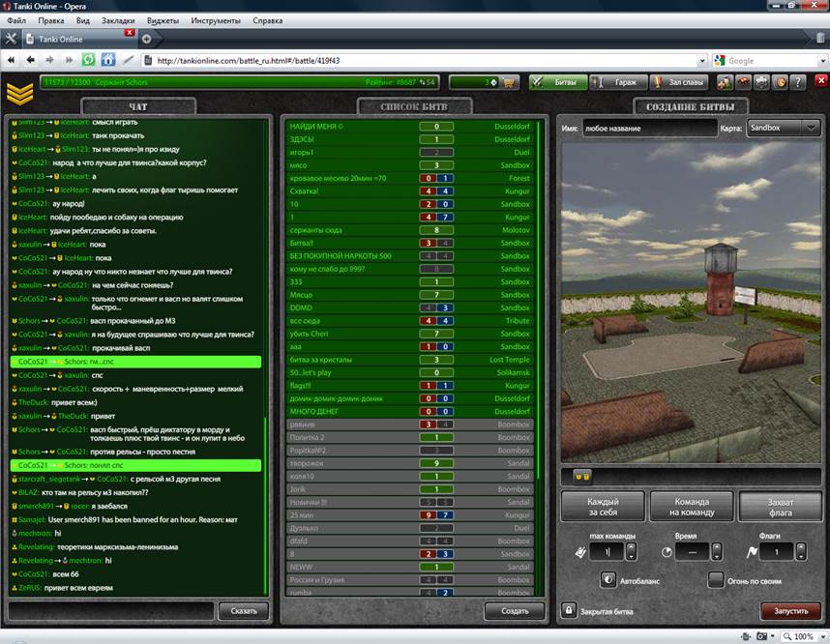Select Каждый за себя mode
This screenshot has height=644, width=830.
(x=603, y=507)
